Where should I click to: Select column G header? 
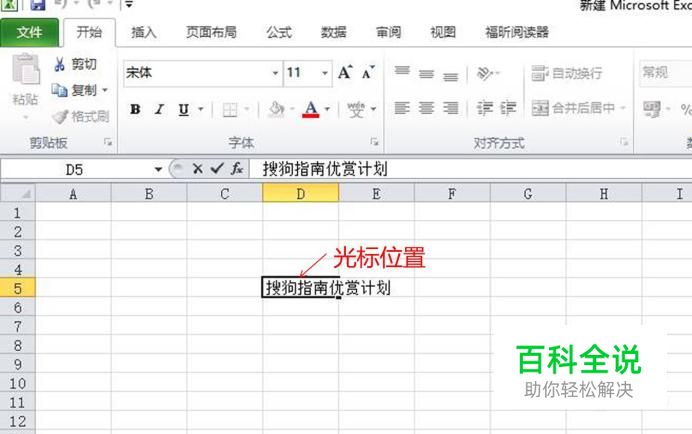click(528, 193)
